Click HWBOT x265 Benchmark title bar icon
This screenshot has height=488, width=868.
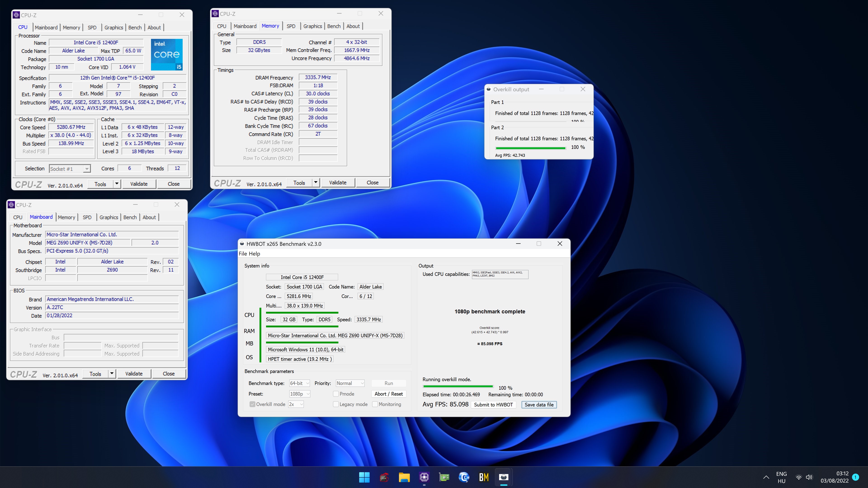pyautogui.click(x=242, y=244)
